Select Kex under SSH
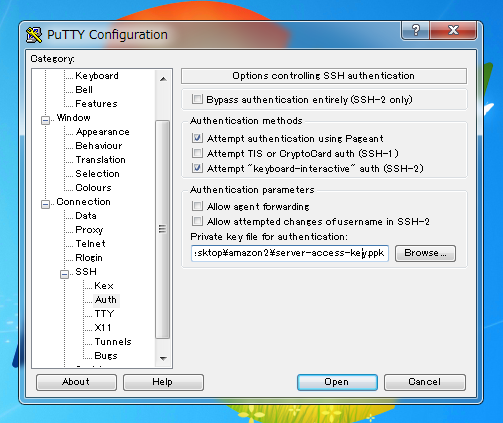Screen dimensions: 503x423 click(x=104, y=286)
